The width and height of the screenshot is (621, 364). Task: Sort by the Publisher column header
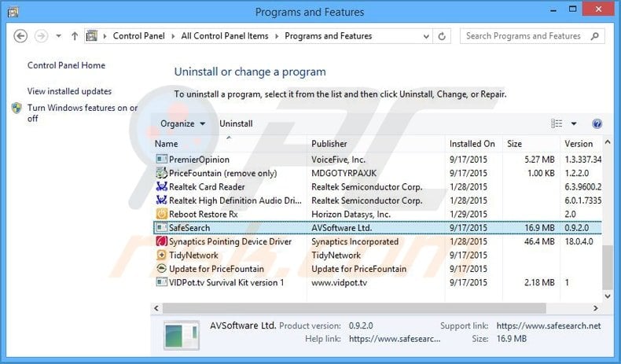click(x=376, y=143)
